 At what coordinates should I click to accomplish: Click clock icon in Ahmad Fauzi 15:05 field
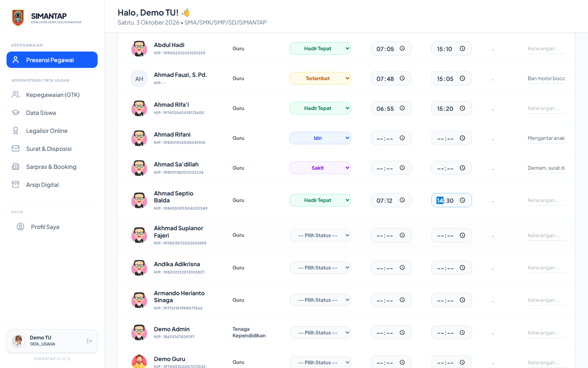point(462,78)
